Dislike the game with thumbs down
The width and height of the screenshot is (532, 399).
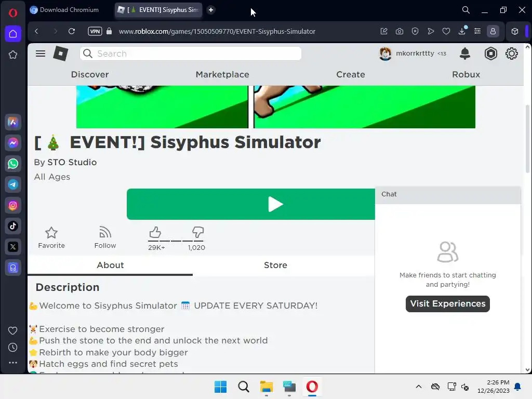tap(198, 232)
